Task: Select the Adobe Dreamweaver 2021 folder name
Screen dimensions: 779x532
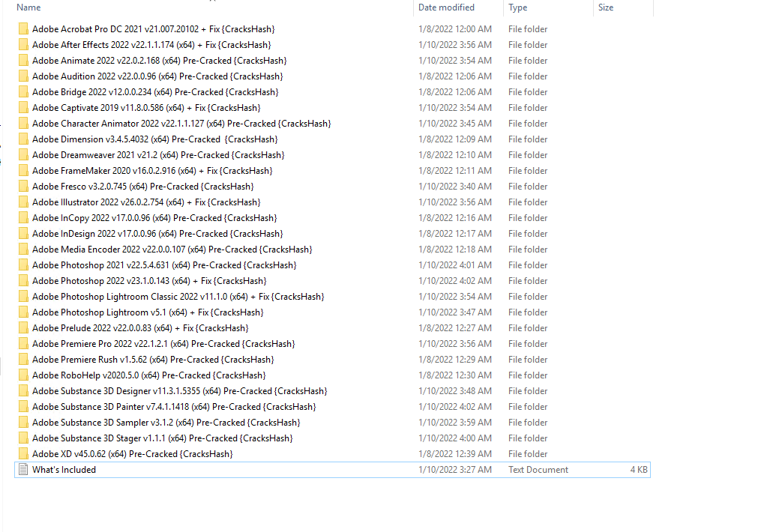Action: point(158,155)
